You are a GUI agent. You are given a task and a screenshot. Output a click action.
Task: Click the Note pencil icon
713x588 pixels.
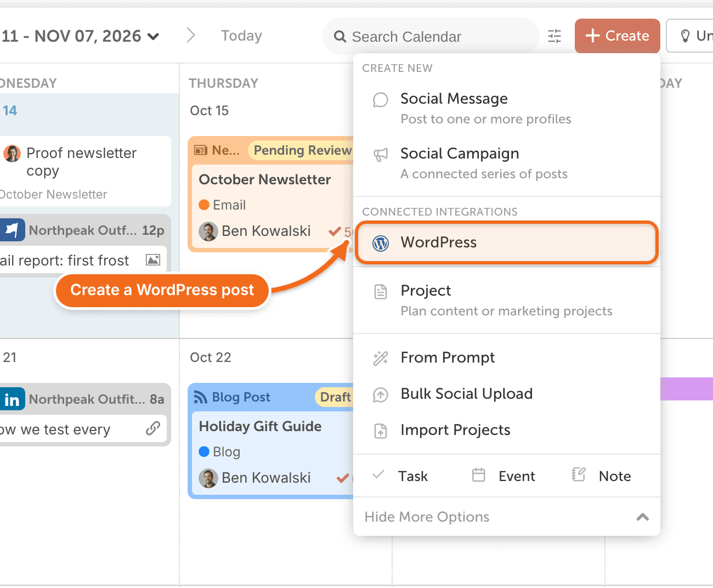pos(579,474)
